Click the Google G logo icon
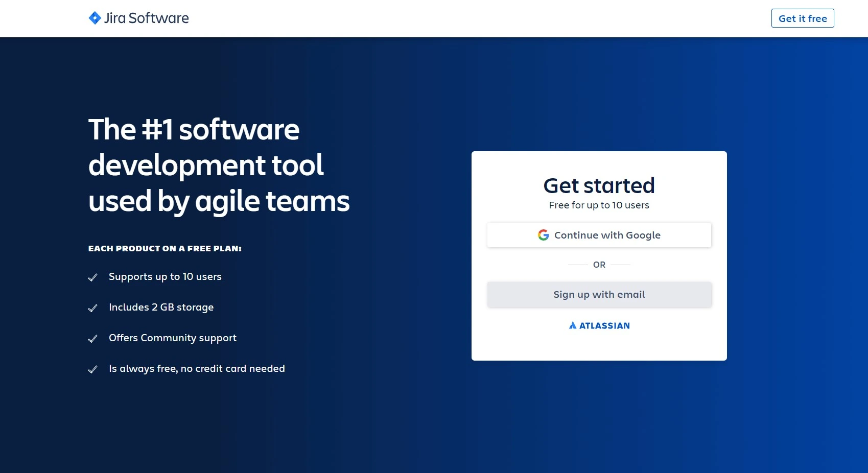This screenshot has width=868, height=473. (x=544, y=235)
